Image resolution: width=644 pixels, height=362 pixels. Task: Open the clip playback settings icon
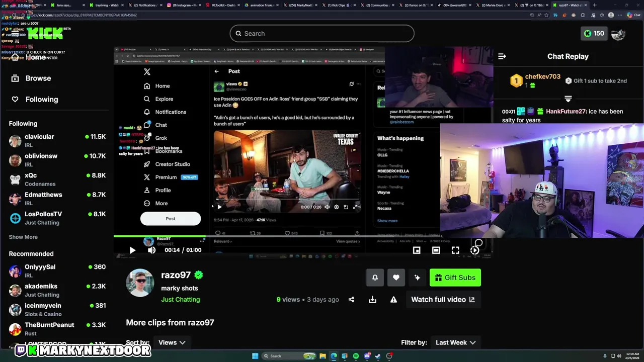474,250
